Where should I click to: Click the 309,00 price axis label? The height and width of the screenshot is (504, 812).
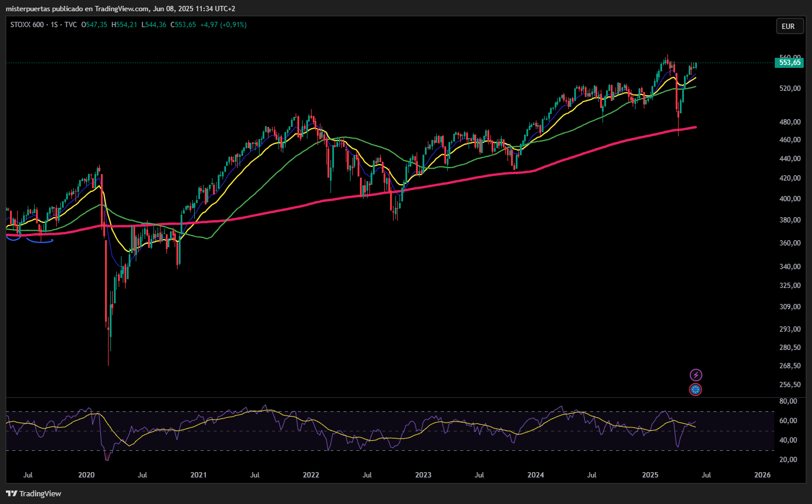[x=790, y=307]
